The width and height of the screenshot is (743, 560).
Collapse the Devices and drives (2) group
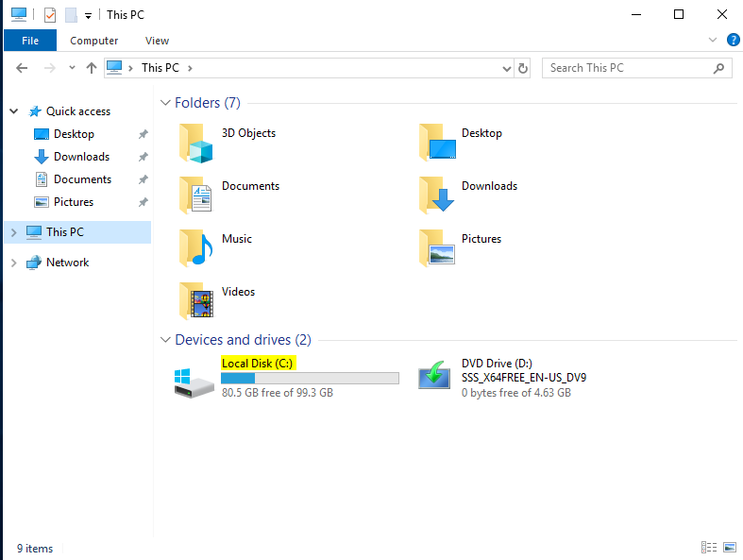(x=165, y=340)
